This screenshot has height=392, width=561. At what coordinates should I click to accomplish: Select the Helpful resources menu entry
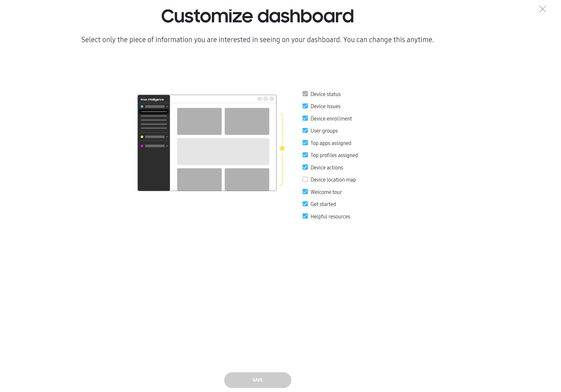tap(330, 216)
